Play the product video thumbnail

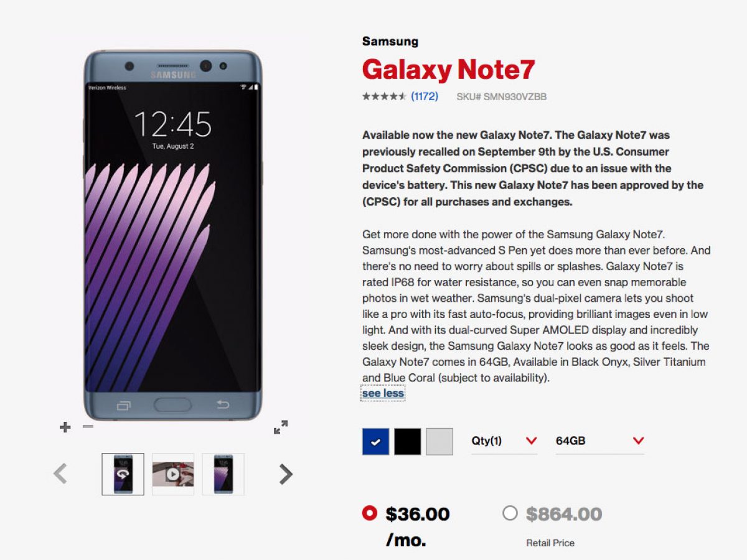(x=173, y=474)
